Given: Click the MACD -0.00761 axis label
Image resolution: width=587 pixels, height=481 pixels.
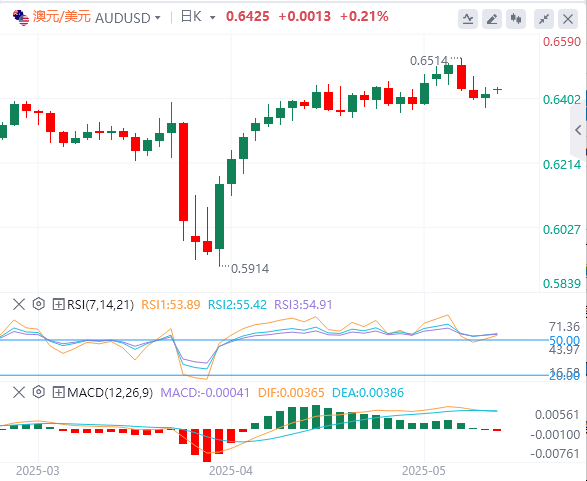Looking at the screenshot, I should [555, 454].
